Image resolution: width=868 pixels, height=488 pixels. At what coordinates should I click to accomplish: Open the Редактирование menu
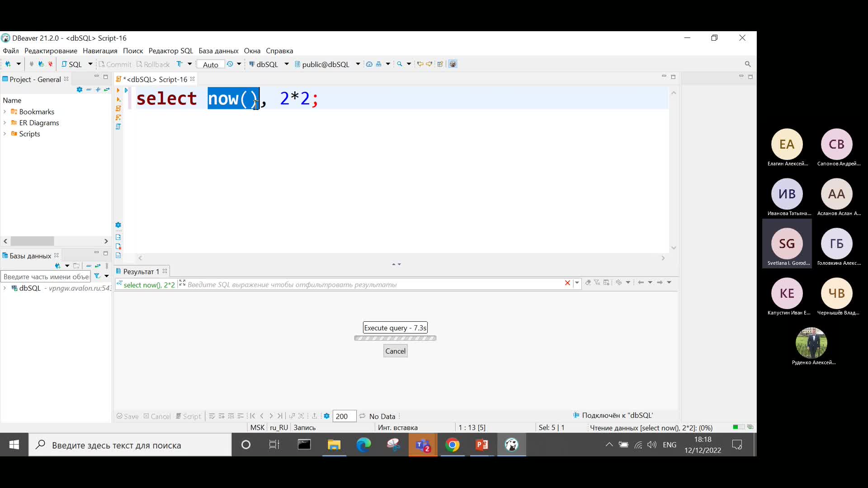[x=51, y=51]
